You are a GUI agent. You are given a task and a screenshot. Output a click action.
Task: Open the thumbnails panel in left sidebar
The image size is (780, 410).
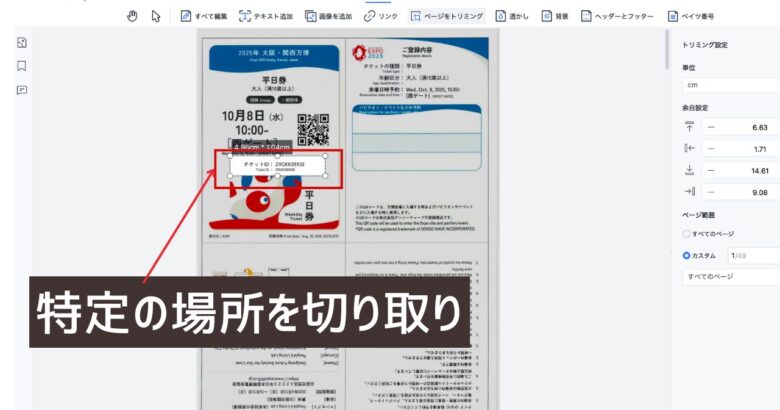22,43
